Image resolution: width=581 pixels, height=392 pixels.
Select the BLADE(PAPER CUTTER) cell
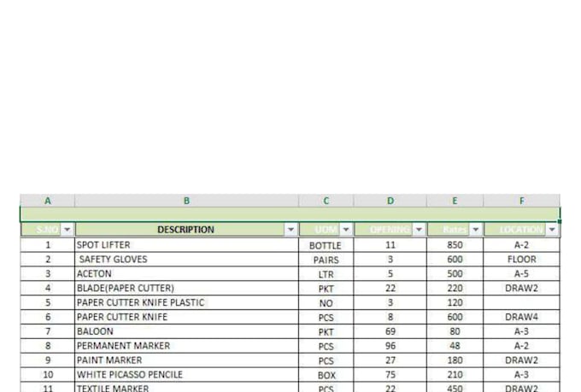click(186, 289)
